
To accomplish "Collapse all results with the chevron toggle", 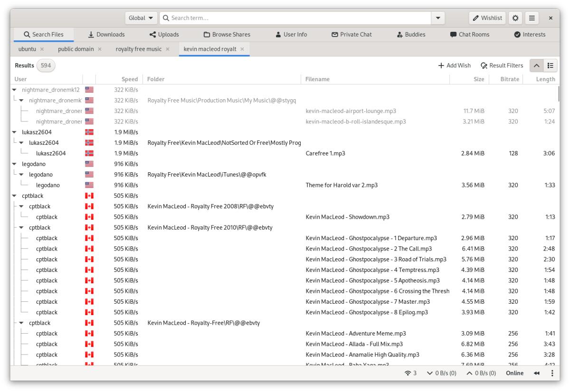I will [536, 65].
